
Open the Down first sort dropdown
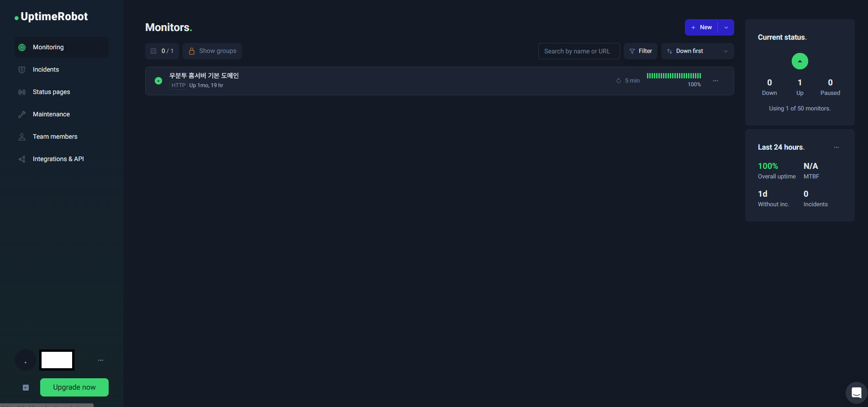pos(698,51)
